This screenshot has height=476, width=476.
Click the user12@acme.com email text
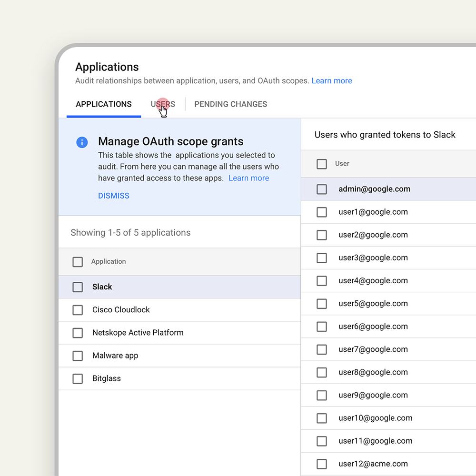coord(373,464)
